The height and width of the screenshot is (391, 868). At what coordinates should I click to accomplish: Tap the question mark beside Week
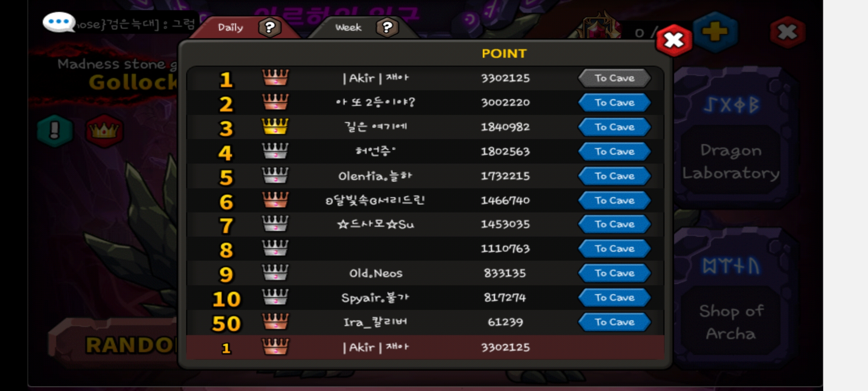click(387, 28)
